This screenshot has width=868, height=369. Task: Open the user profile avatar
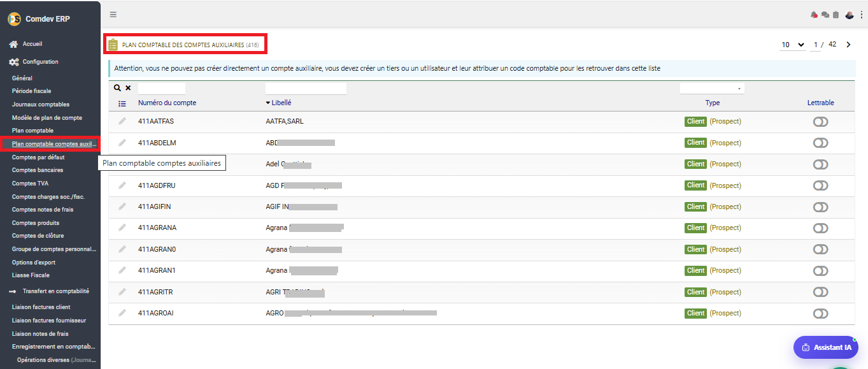(850, 15)
